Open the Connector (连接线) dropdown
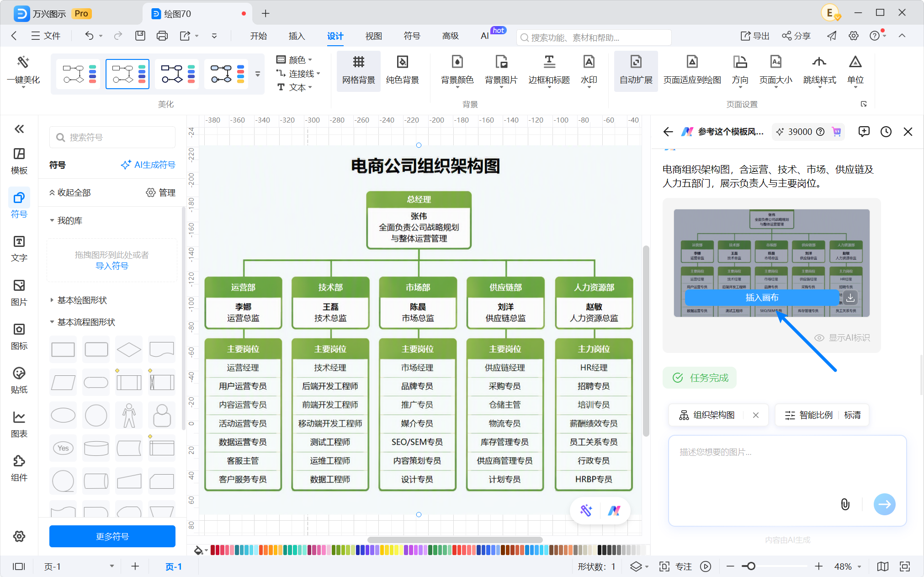Image resolution: width=924 pixels, height=577 pixels. click(298, 74)
